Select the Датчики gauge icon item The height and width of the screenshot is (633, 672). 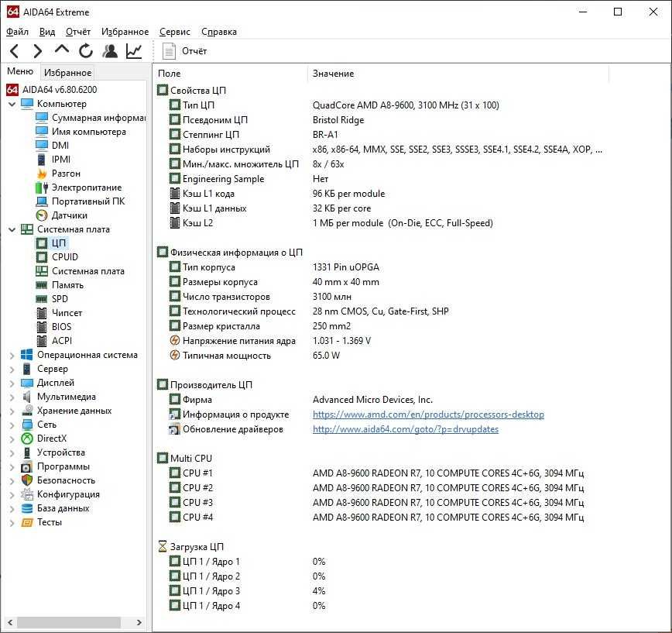[x=42, y=215]
